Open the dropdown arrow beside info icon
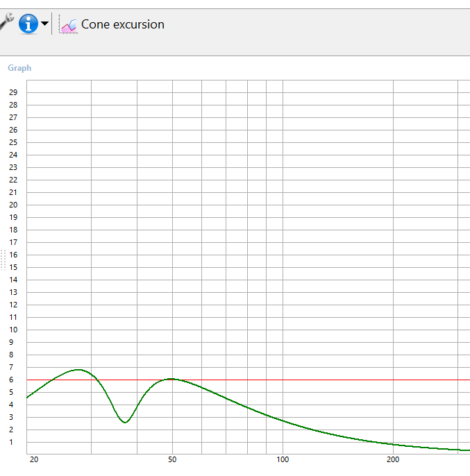This screenshot has width=470, height=476. coord(44,24)
